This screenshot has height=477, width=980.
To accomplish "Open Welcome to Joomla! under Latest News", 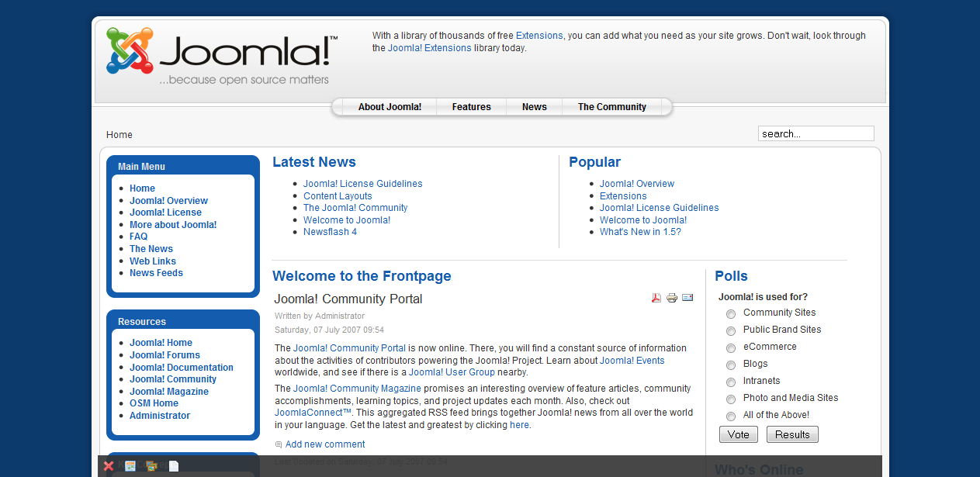I will (x=347, y=220).
